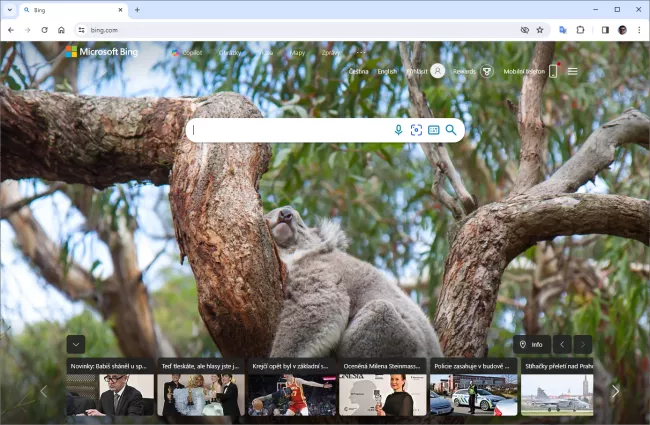Open the Mapy menu item
The image size is (650, 425).
297,52
